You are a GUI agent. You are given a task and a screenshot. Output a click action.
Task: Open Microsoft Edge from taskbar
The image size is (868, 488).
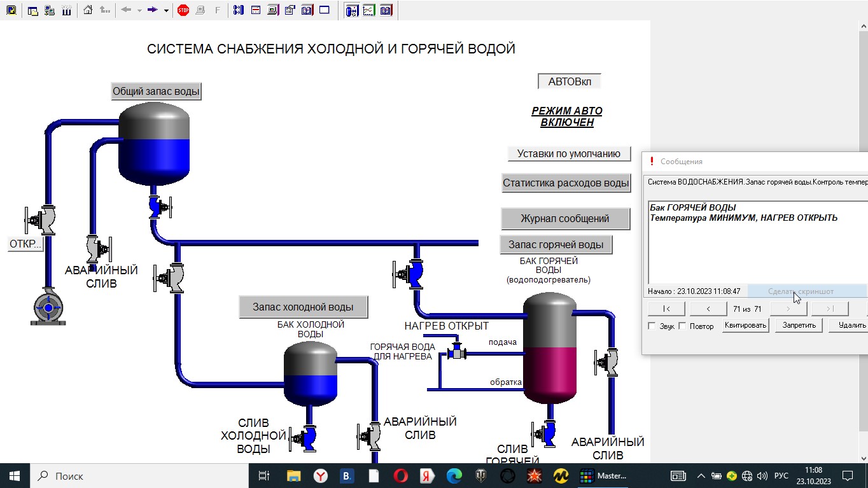454,475
